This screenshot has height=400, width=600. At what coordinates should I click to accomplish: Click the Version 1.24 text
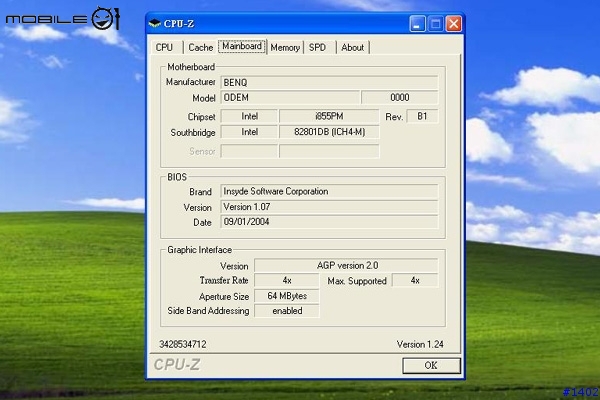click(x=420, y=344)
